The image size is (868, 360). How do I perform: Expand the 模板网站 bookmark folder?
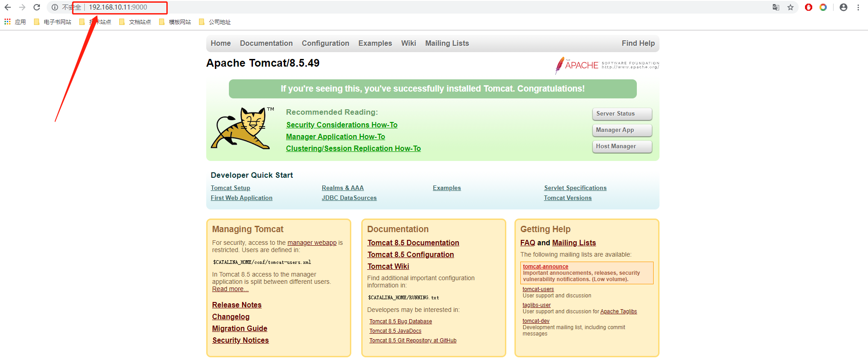(175, 22)
